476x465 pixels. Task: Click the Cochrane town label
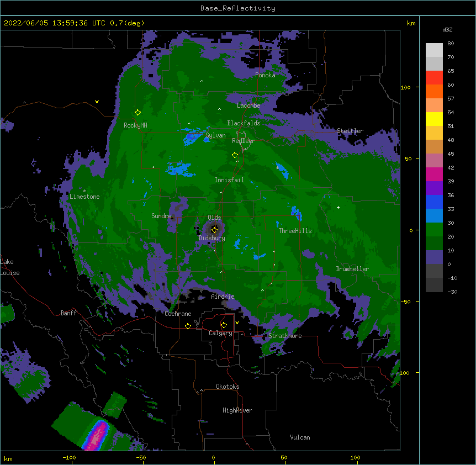click(x=178, y=314)
